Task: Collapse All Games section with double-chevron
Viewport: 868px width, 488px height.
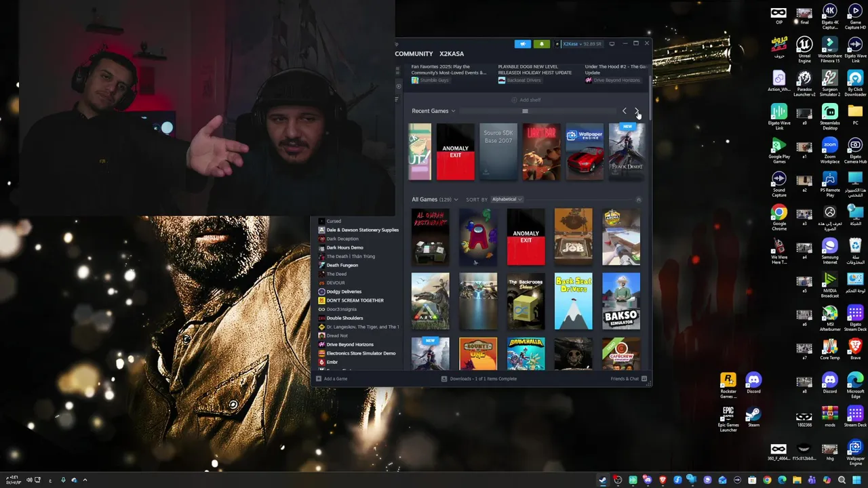Action: coord(638,199)
